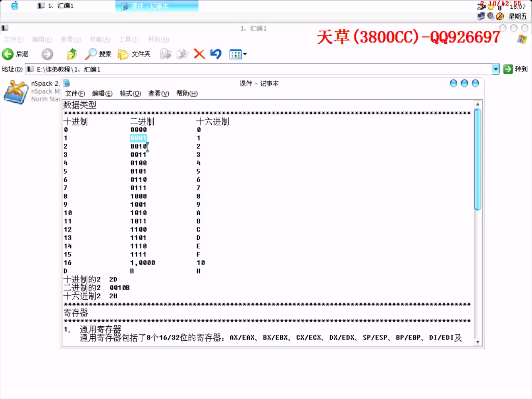Open the Search (搜索) tool

click(98, 54)
